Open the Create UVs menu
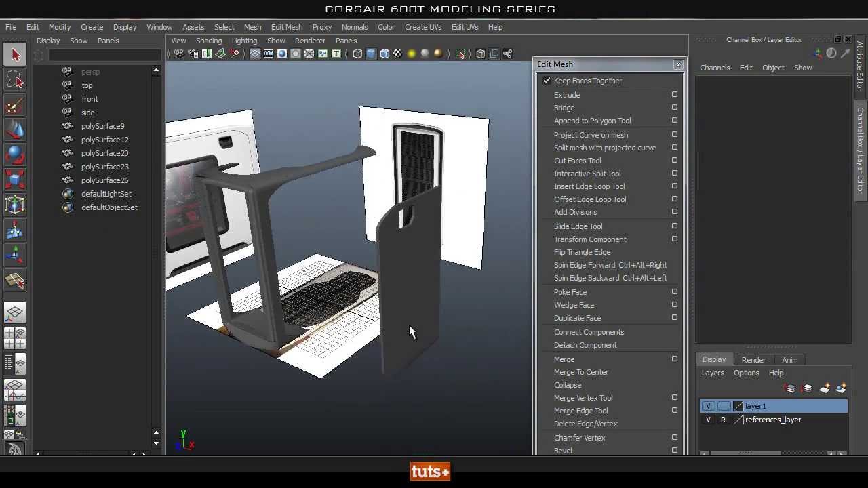The image size is (868, 488). click(x=423, y=27)
